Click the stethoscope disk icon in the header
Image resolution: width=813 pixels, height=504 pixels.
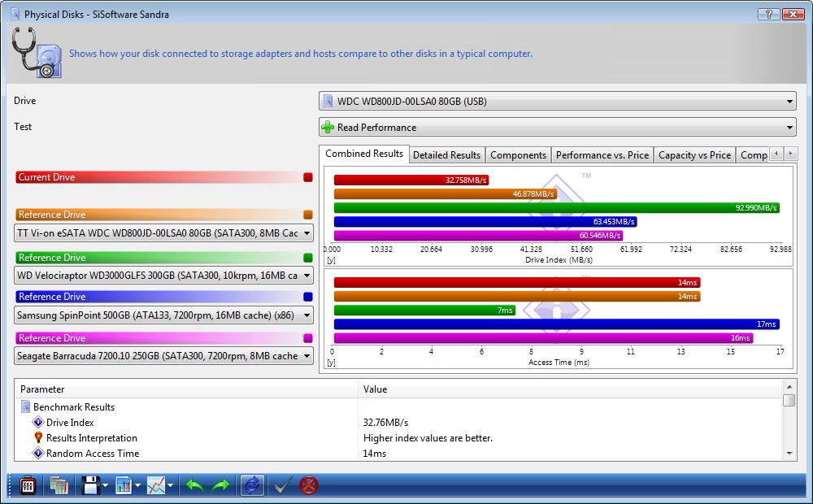[x=37, y=53]
